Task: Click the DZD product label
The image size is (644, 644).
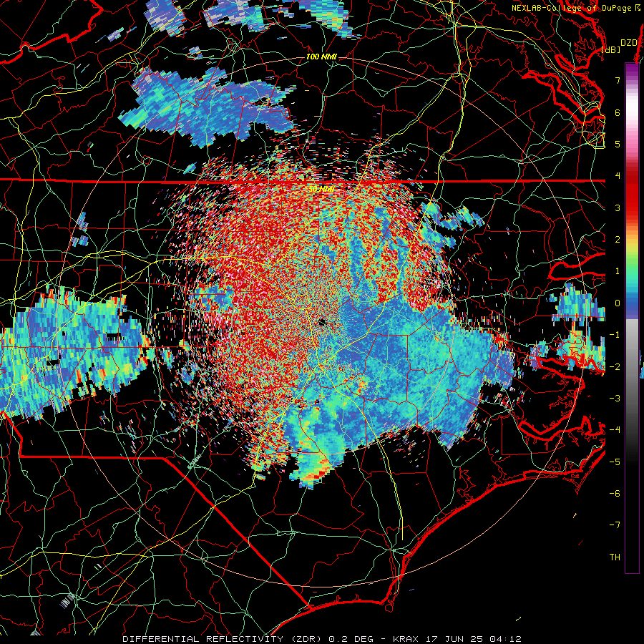Action: (628, 43)
